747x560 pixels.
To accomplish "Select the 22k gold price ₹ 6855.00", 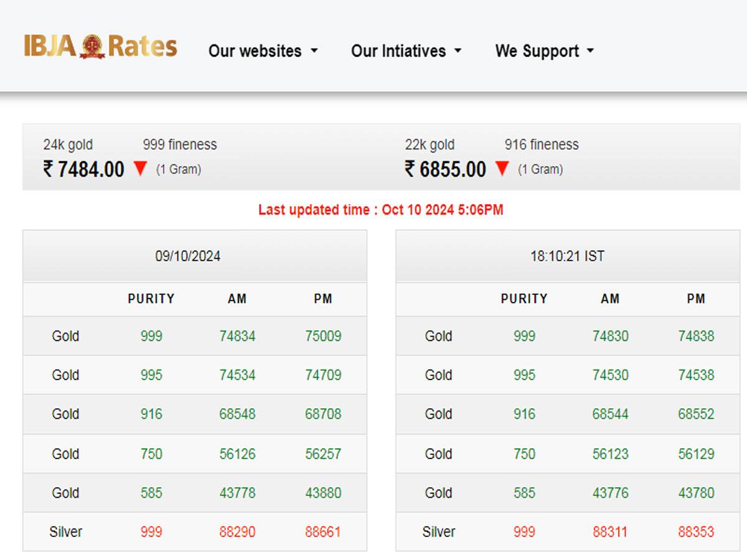I will click(x=445, y=169).
